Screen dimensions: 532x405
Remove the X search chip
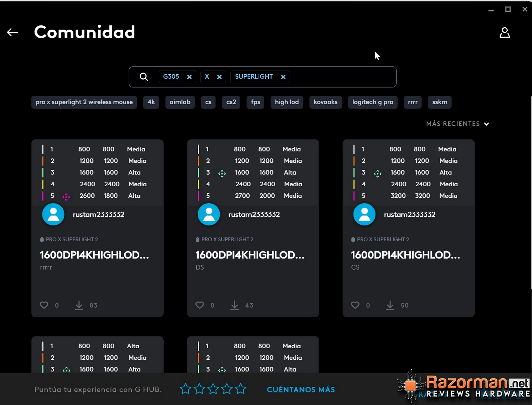coord(219,77)
